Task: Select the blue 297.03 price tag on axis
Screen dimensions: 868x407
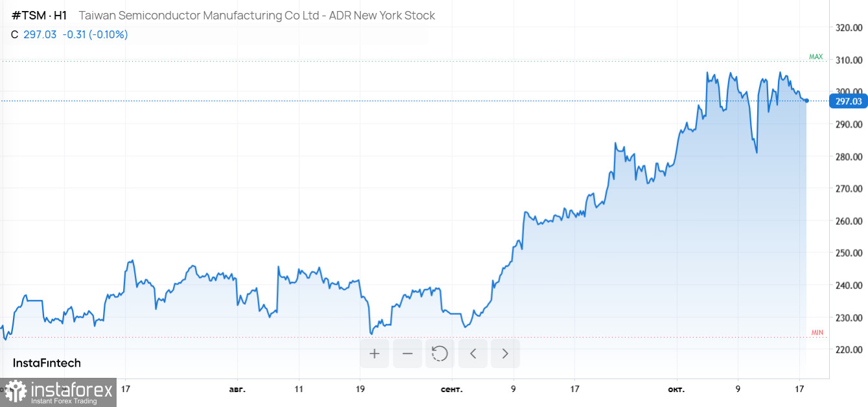Action: tap(849, 101)
